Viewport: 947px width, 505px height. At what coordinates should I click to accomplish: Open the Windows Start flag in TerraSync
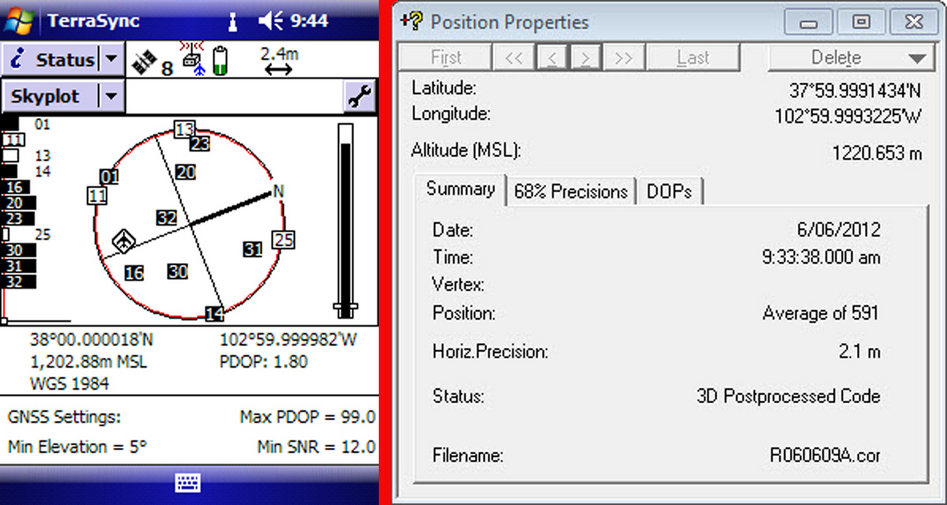tap(20, 19)
